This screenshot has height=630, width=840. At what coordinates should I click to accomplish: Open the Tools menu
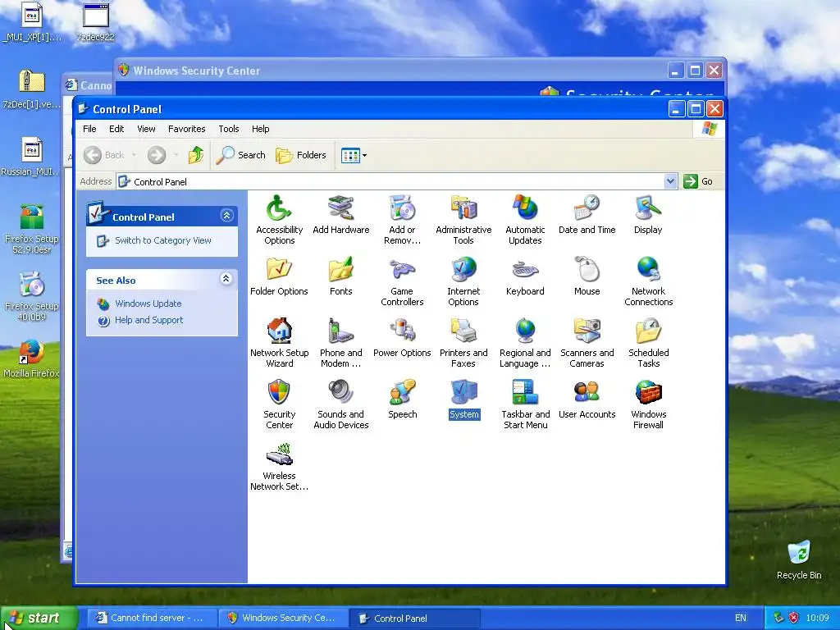[228, 129]
